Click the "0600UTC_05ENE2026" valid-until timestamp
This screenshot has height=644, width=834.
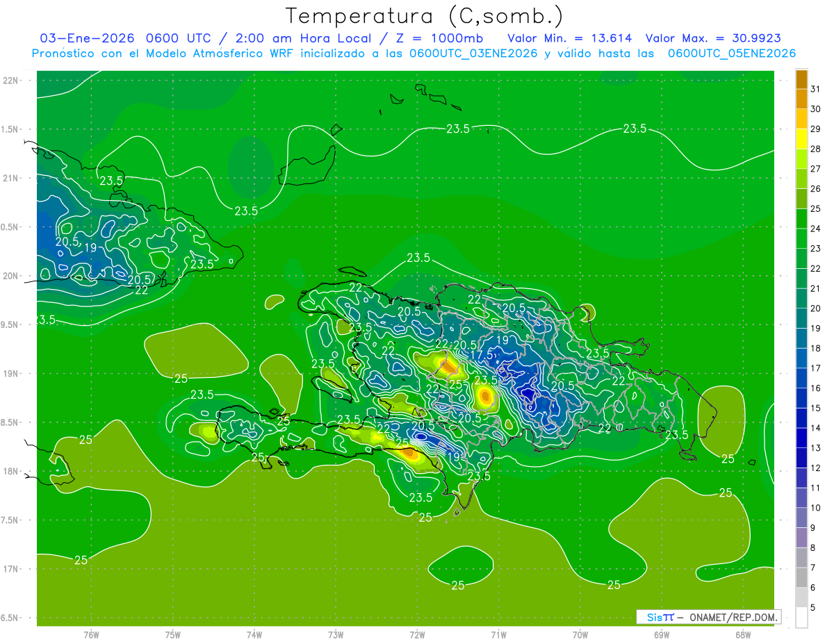pos(731,53)
